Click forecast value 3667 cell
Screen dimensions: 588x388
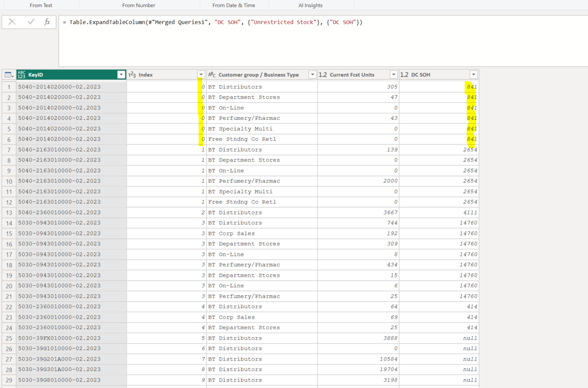click(x=358, y=213)
